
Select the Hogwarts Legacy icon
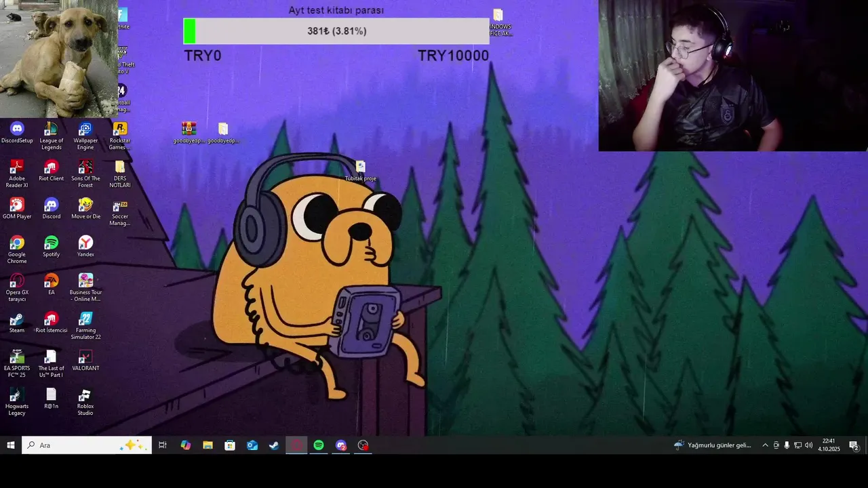[17, 401]
